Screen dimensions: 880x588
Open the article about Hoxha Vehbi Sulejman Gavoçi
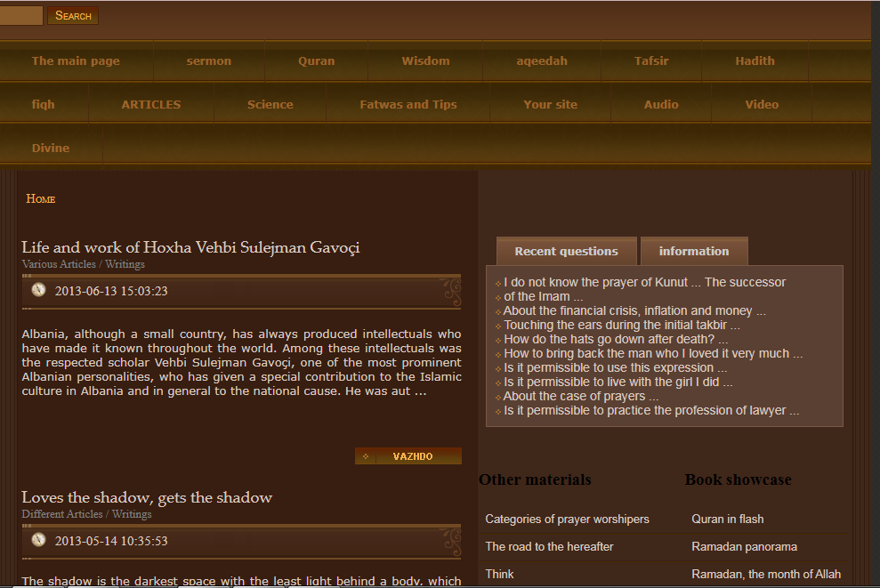click(x=190, y=247)
